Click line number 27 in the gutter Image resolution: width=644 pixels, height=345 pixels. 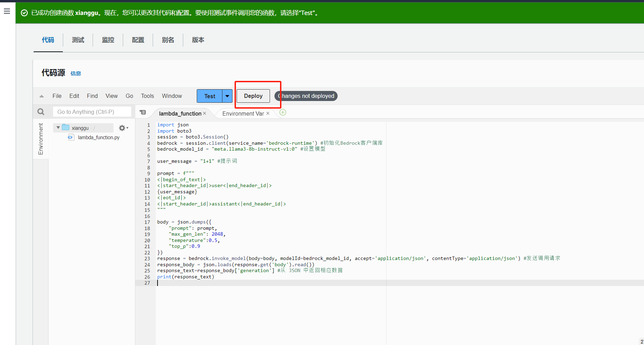tap(147, 283)
